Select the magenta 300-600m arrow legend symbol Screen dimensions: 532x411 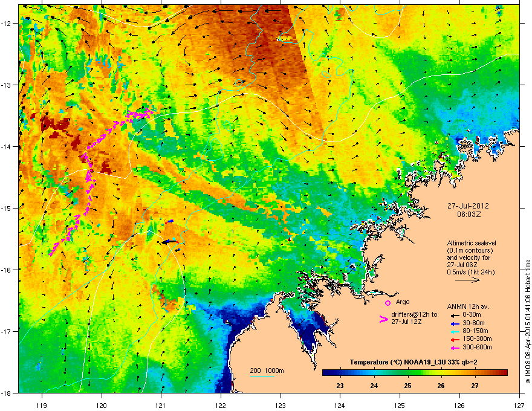tap(455, 348)
